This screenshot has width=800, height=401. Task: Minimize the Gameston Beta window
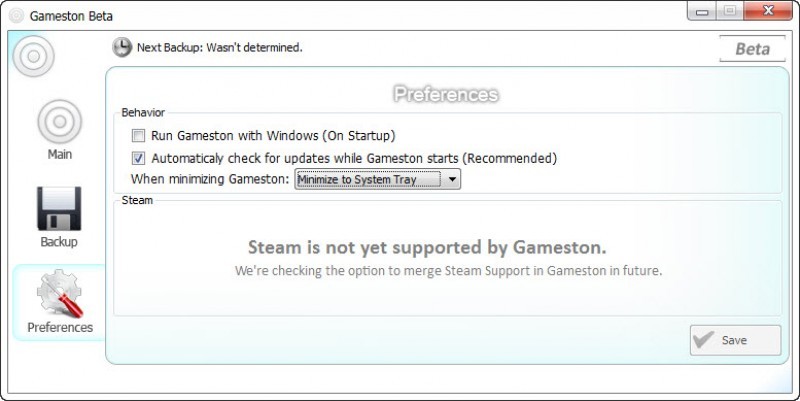click(x=702, y=11)
